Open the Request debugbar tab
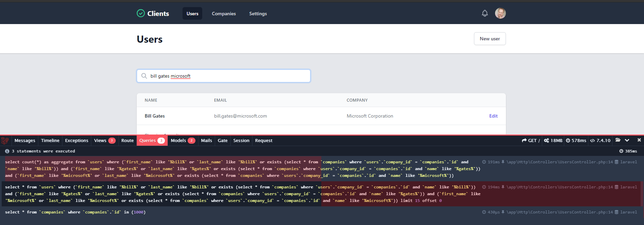644x225 pixels. point(264,141)
